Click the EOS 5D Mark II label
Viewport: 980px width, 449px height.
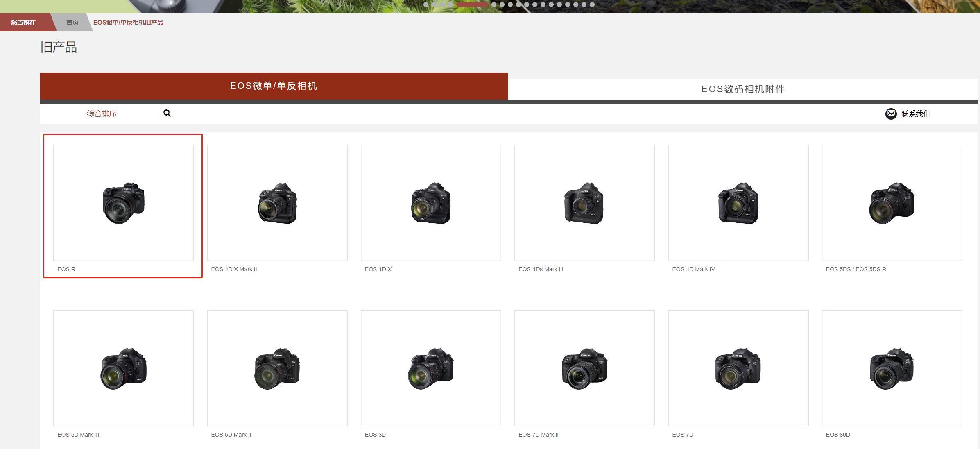pyautogui.click(x=231, y=435)
